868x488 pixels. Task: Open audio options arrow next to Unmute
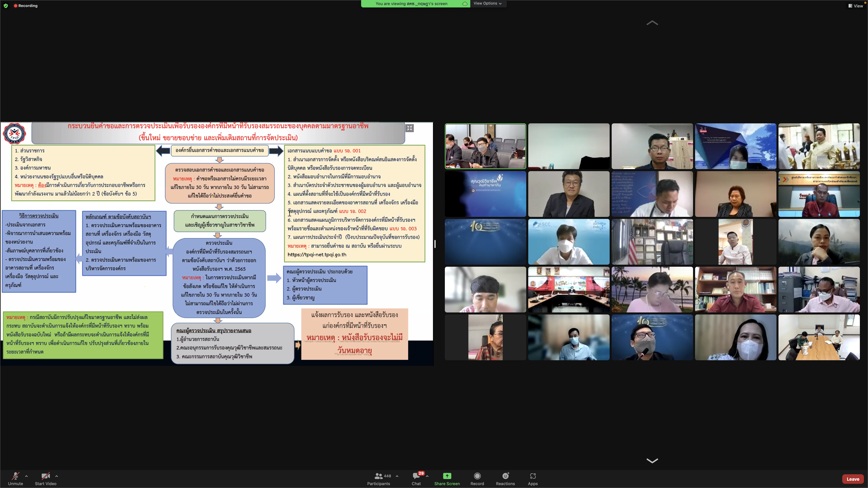click(26, 476)
